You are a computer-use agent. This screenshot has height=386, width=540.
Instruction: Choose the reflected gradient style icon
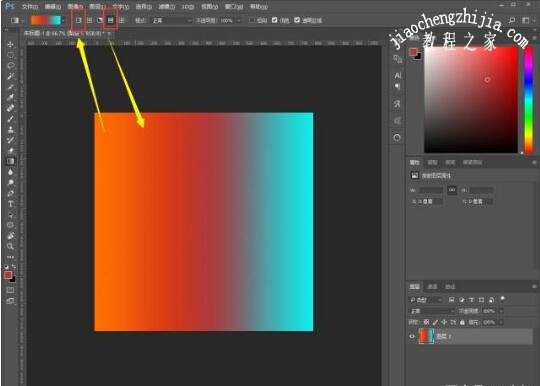point(110,20)
